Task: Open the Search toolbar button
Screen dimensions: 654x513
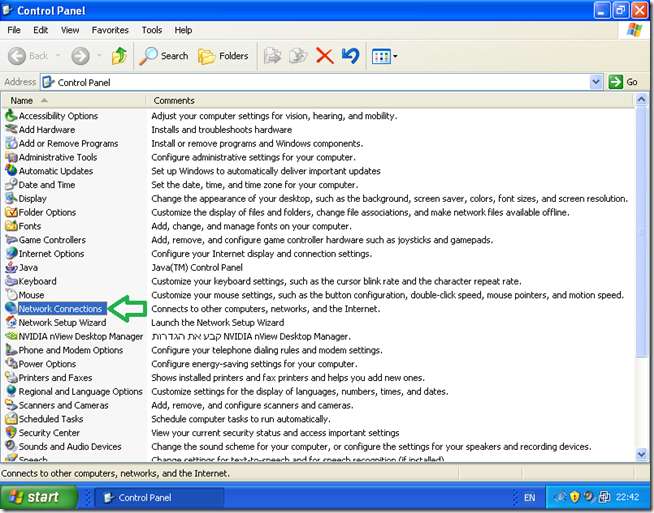Action: [164, 56]
